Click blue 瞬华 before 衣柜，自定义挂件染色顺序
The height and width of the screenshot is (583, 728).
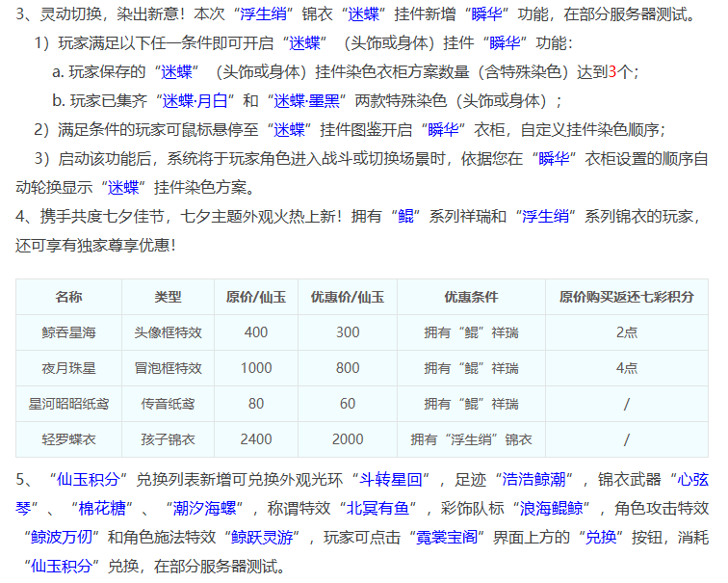click(443, 129)
